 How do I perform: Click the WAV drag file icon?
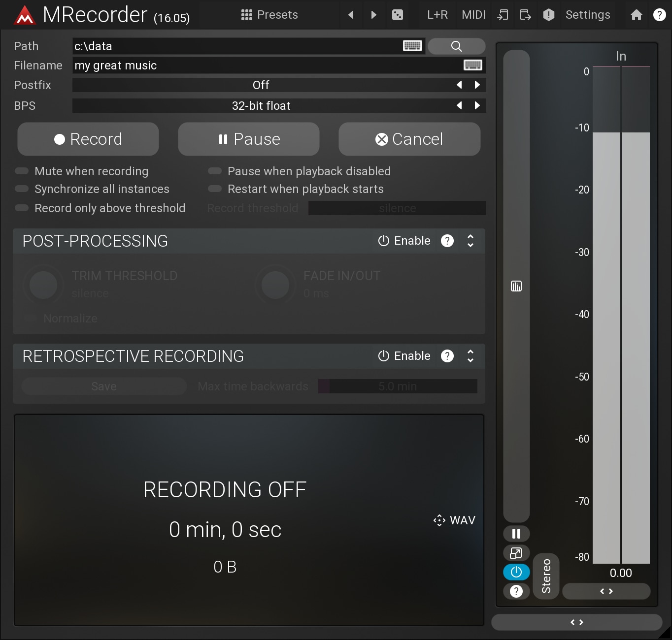point(454,520)
